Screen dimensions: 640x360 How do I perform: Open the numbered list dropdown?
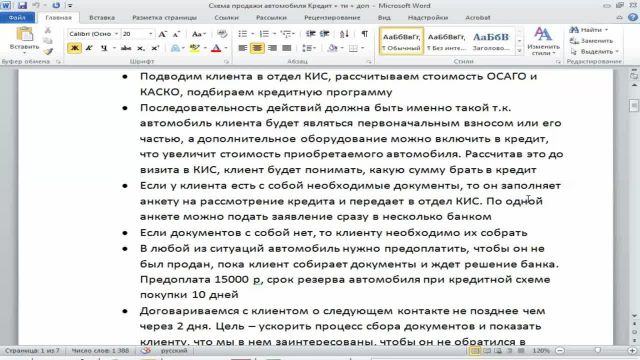274,34
